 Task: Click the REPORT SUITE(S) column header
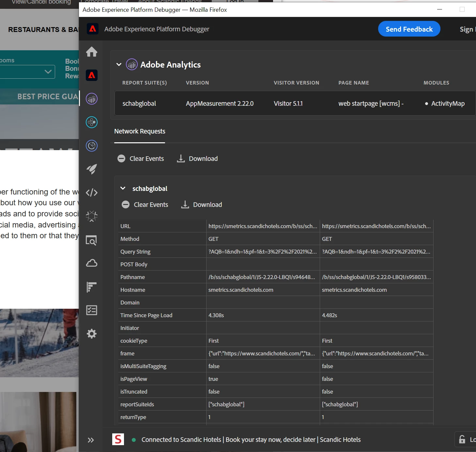tap(145, 83)
